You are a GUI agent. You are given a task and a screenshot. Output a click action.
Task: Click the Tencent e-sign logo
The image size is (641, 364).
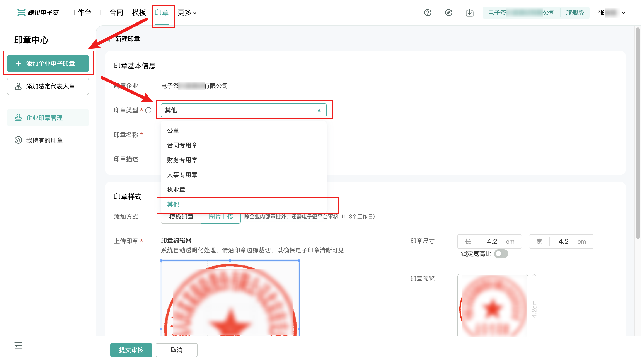click(38, 12)
